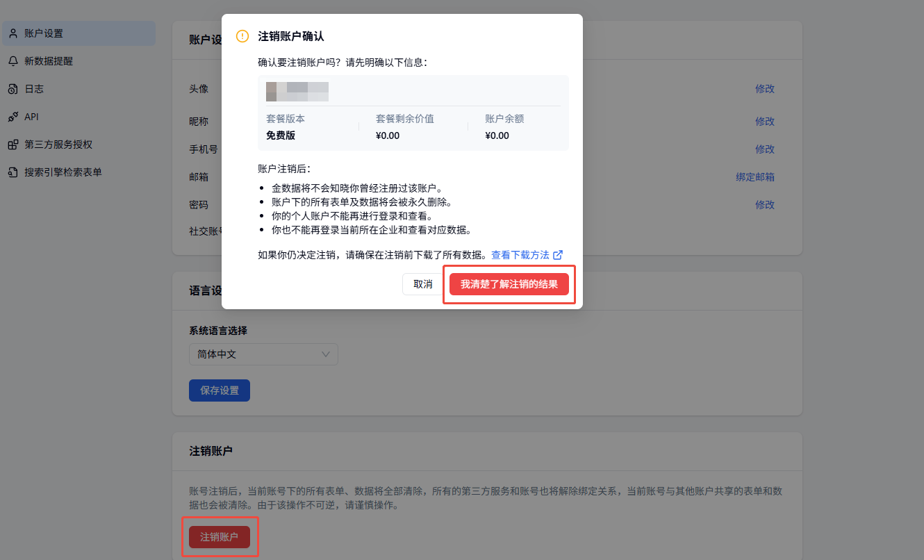924x560 pixels.
Task: Click 修改 in the 手机号 row
Action: point(764,149)
